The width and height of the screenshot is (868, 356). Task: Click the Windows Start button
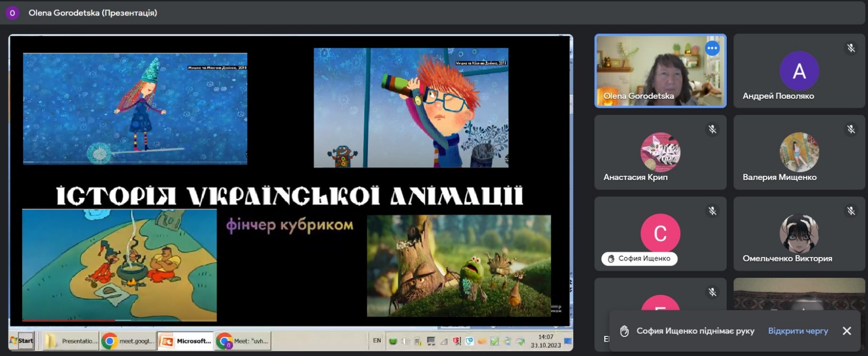tap(22, 341)
